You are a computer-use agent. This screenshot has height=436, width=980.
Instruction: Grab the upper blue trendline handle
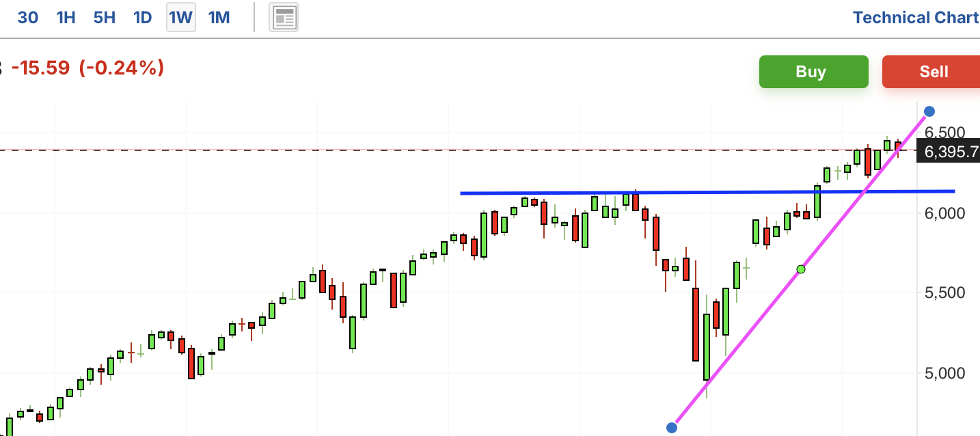[x=929, y=111]
